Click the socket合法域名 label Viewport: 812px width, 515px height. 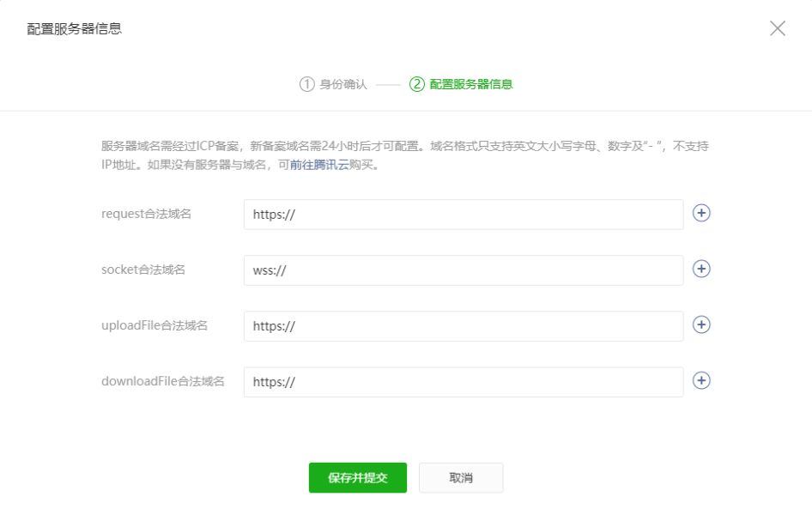click(x=143, y=270)
